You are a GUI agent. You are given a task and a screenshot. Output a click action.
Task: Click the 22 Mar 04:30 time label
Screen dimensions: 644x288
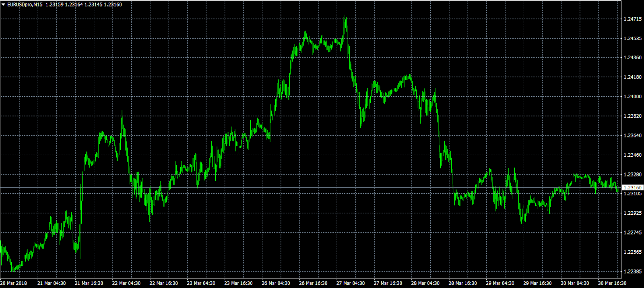126,283
